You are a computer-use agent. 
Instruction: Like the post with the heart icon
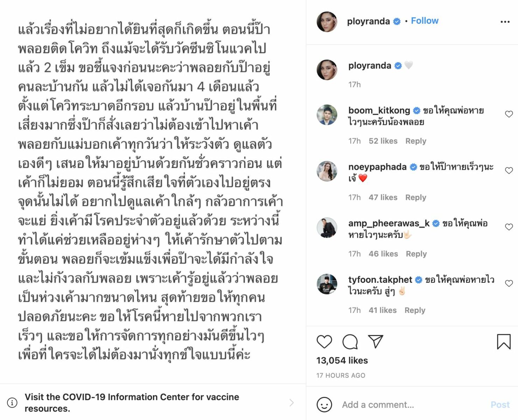pyautogui.click(x=324, y=342)
